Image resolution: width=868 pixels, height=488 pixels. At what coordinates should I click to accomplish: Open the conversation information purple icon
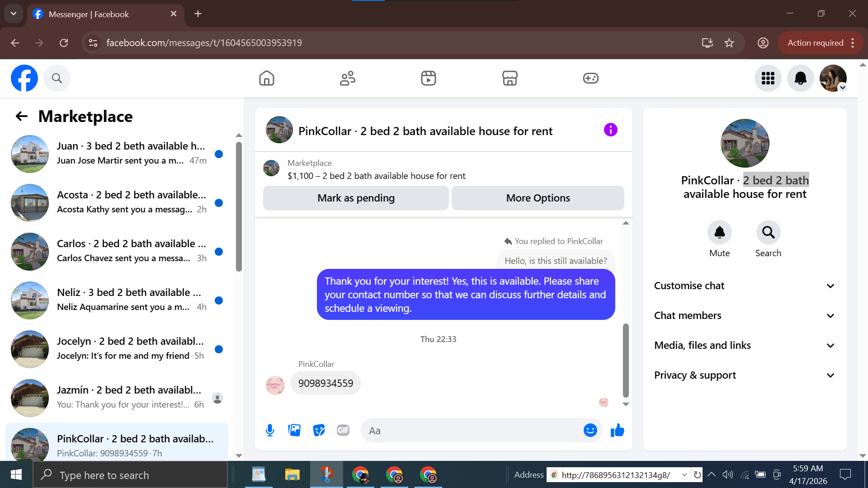610,130
